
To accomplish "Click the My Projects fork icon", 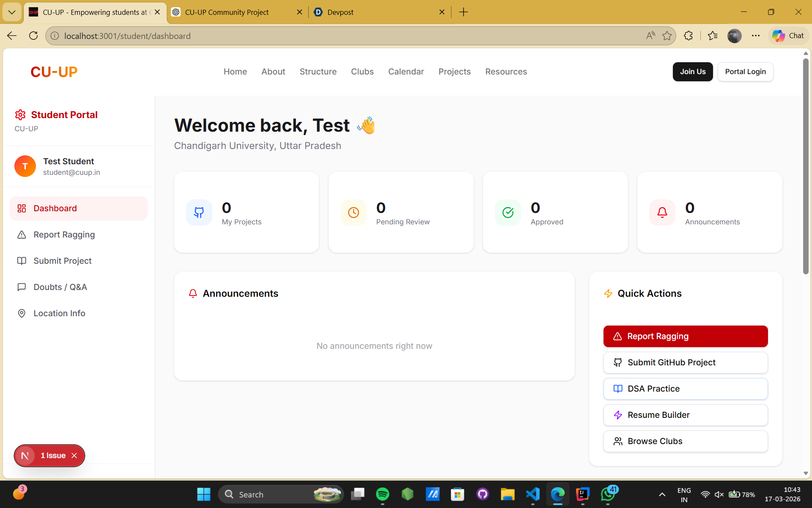I will coord(199,213).
